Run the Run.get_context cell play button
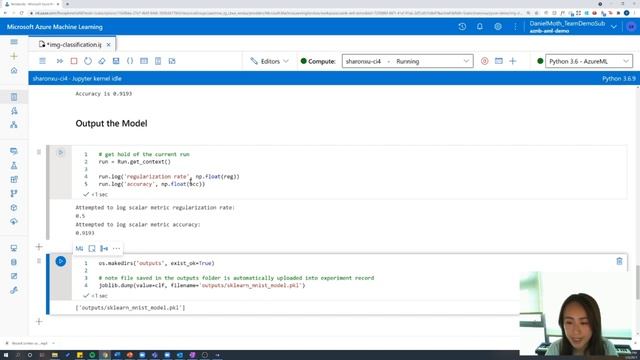The image size is (640, 360). (60, 153)
